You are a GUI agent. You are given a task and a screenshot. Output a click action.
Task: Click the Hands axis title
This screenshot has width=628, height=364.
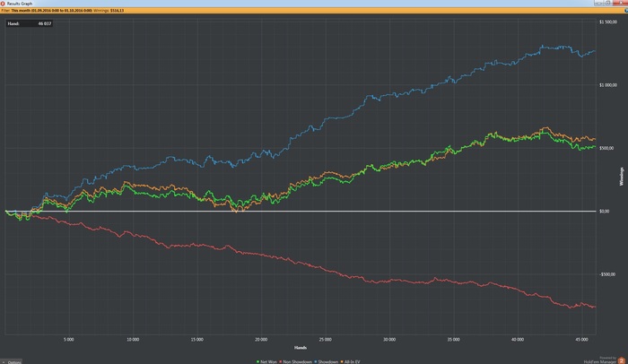click(x=301, y=348)
